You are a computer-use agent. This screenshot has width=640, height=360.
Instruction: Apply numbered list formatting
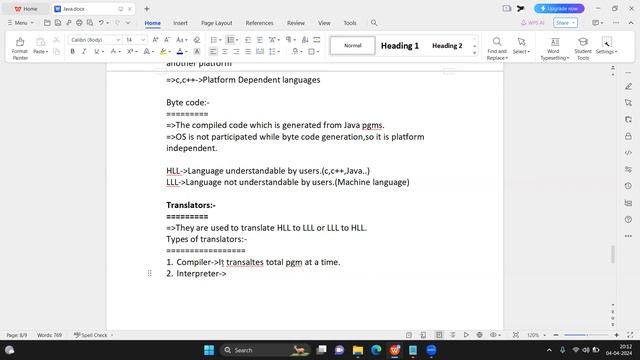pyautogui.click(x=231, y=40)
